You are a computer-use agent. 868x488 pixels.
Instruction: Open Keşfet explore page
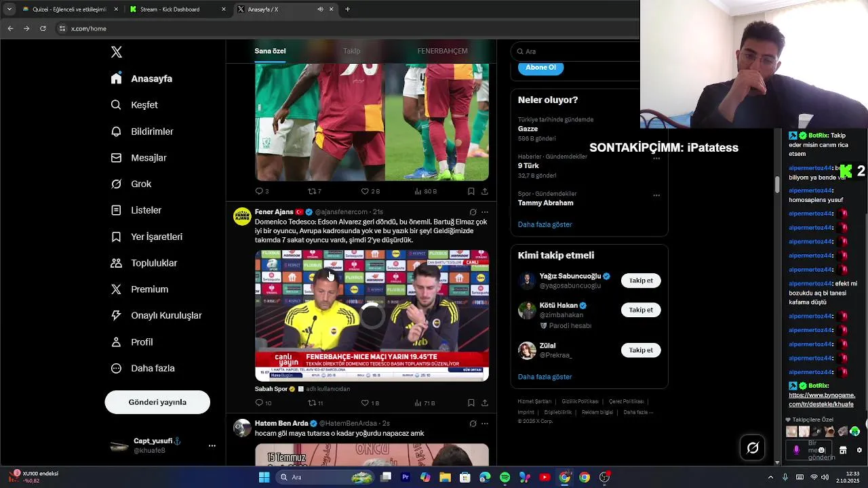134,105
